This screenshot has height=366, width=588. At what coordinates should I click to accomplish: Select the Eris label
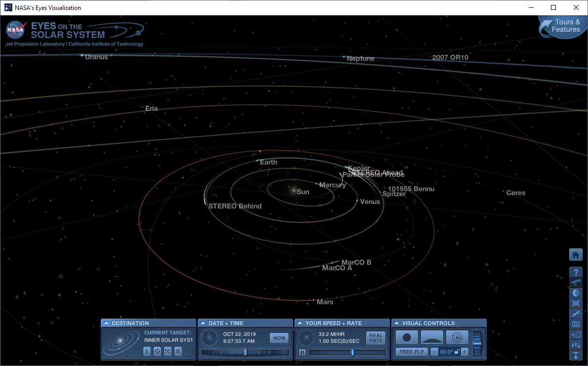pyautogui.click(x=152, y=108)
